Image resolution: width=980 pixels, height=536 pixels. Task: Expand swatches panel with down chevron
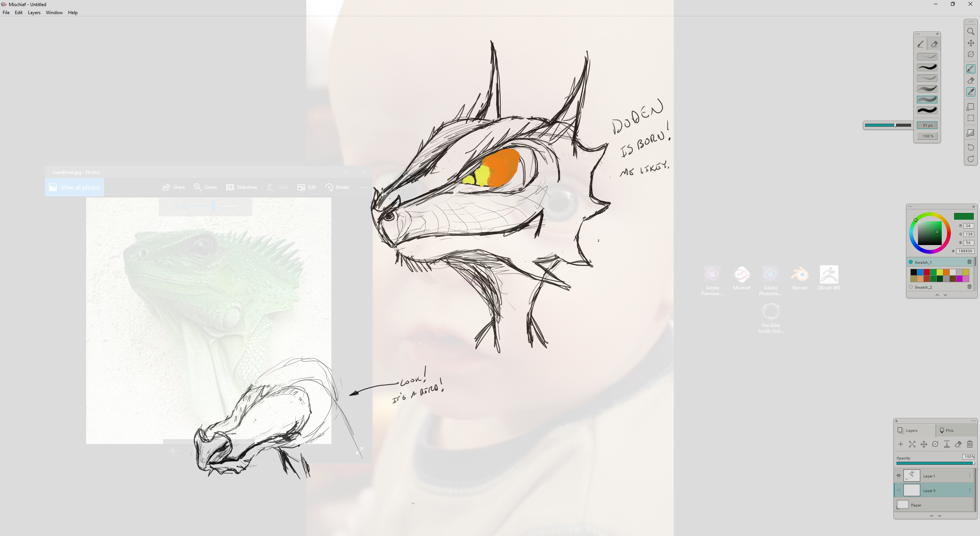coord(946,295)
